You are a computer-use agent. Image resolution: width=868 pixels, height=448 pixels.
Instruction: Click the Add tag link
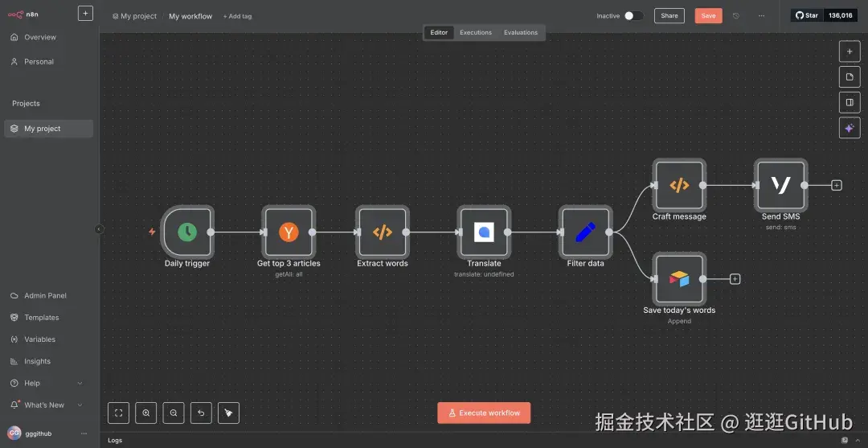tap(237, 16)
